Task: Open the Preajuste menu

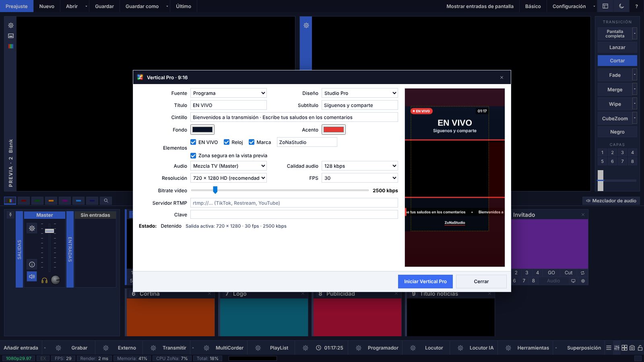Action: [17, 6]
